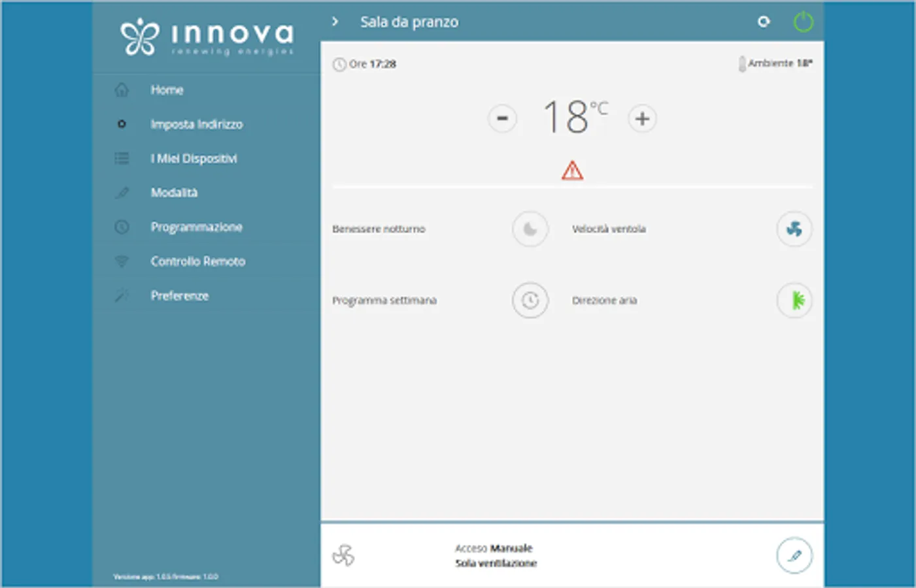The image size is (916, 588).
Task: Click the Imposta Indirizzo circle icon
Action: pyautogui.click(x=122, y=124)
